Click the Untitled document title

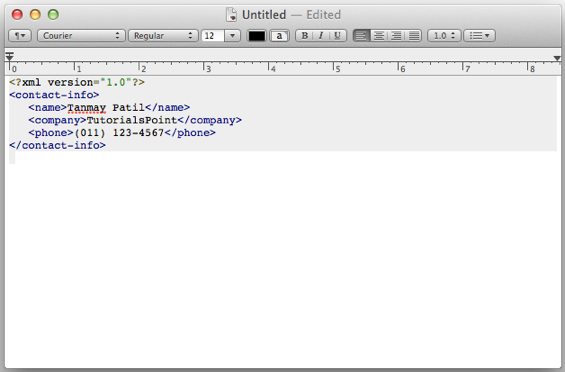(x=264, y=15)
